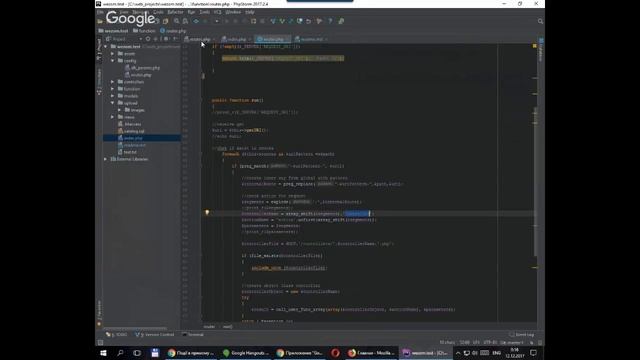Open the Event Log panel
Screen dimensions: 640x360
point(522,335)
